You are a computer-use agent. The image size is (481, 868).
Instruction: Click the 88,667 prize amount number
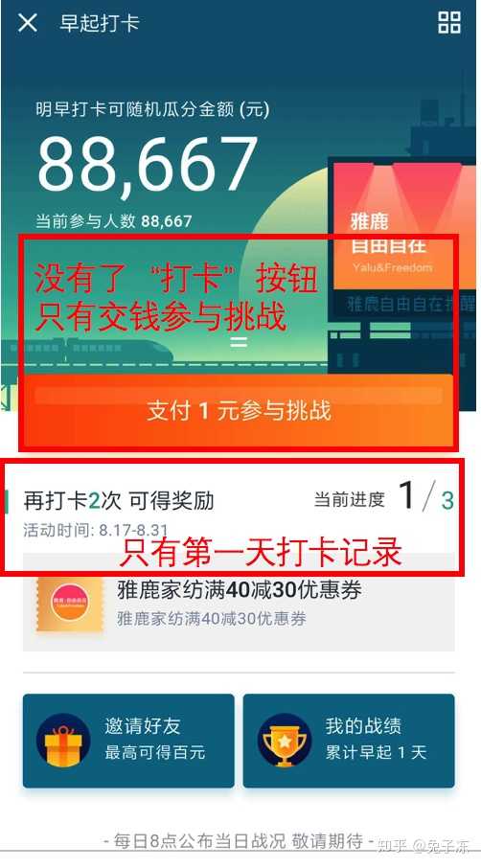tap(148, 165)
